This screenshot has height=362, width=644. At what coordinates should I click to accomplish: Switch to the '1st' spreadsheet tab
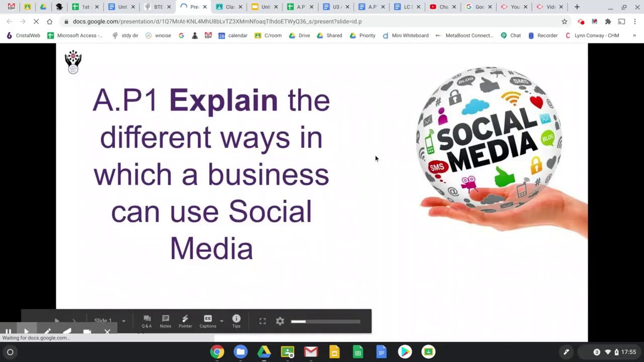pyautogui.click(x=86, y=7)
